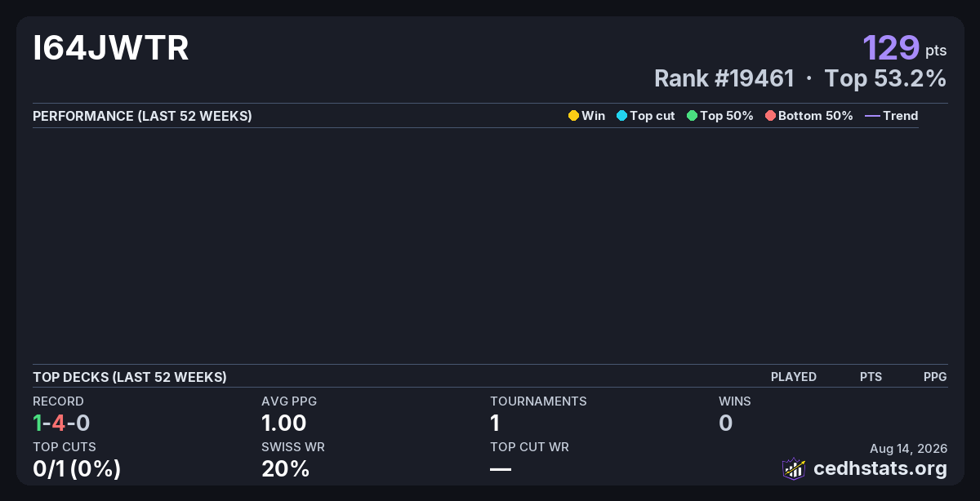Toggle the cyan Top cut legend dot
980x501 pixels.
[621, 116]
